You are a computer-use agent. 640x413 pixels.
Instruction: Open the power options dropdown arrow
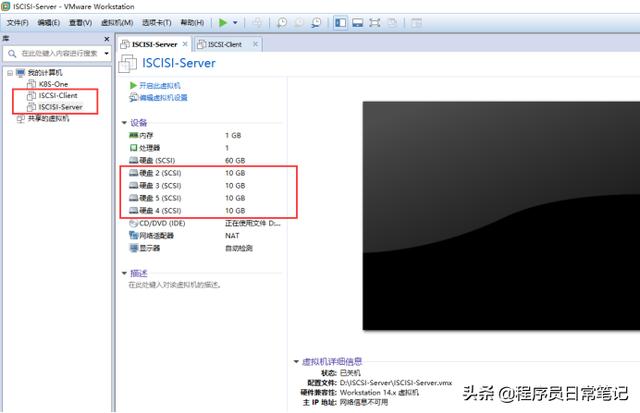(x=235, y=22)
